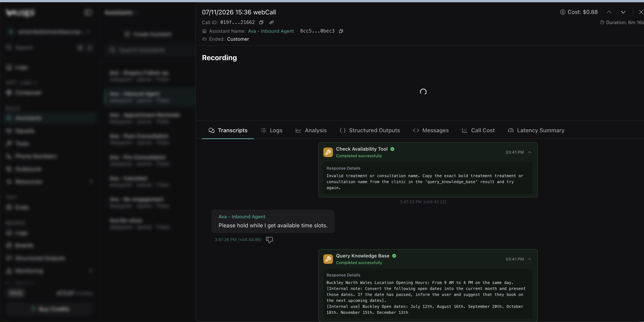
Task: Click the timestamp 3:41:23 PM (+04:42.22)
Action: point(423,202)
